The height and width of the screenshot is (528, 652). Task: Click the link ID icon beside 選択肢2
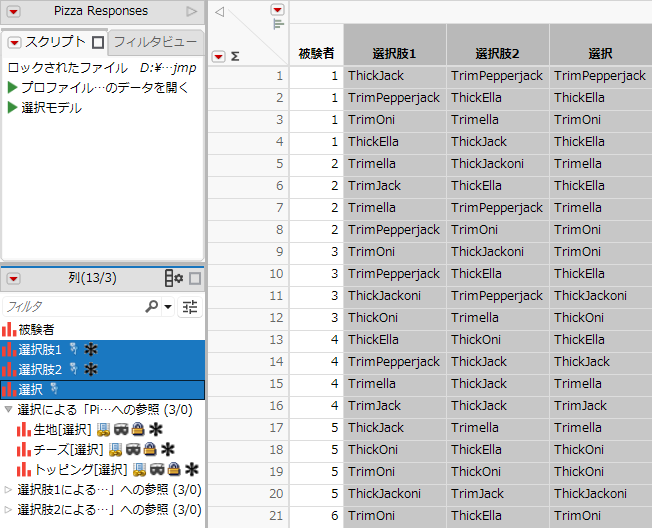point(74,369)
